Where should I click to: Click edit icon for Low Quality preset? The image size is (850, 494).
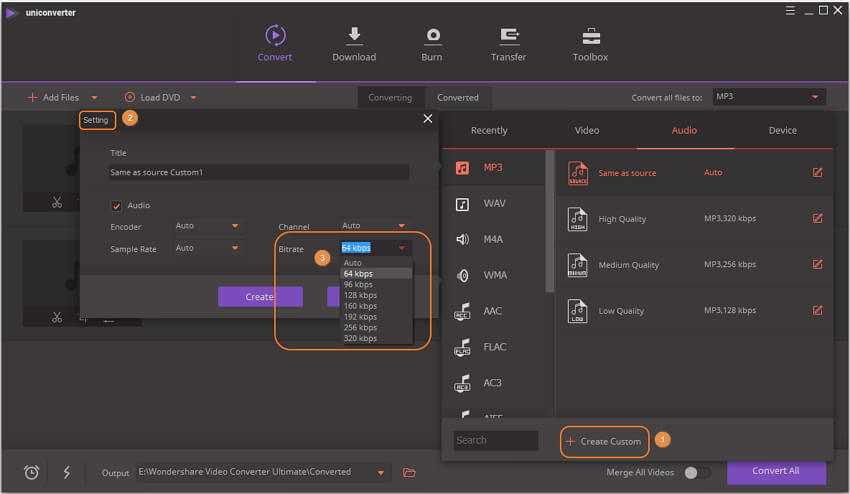coord(818,311)
